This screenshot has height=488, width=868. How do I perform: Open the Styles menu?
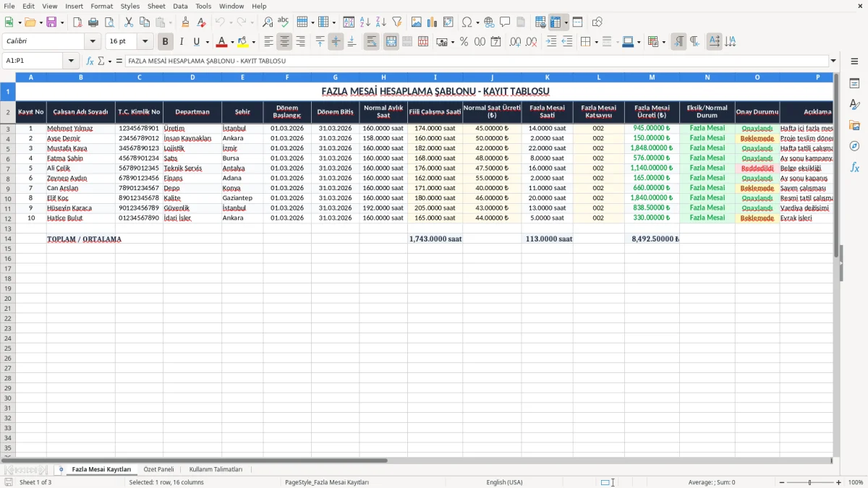pyautogui.click(x=130, y=6)
